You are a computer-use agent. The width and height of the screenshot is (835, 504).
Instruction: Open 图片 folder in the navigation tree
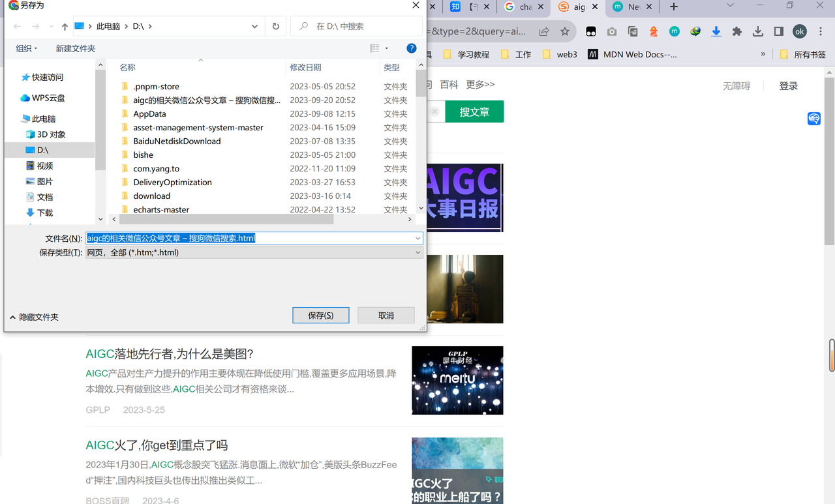[39, 181]
